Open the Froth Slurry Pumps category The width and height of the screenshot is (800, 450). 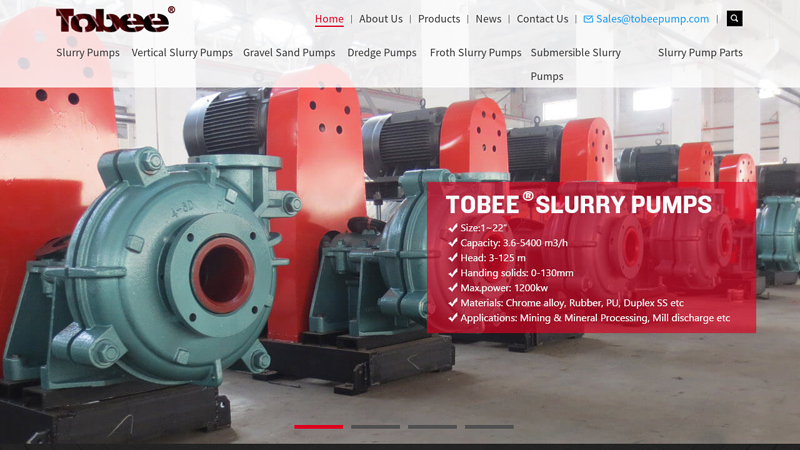476,53
